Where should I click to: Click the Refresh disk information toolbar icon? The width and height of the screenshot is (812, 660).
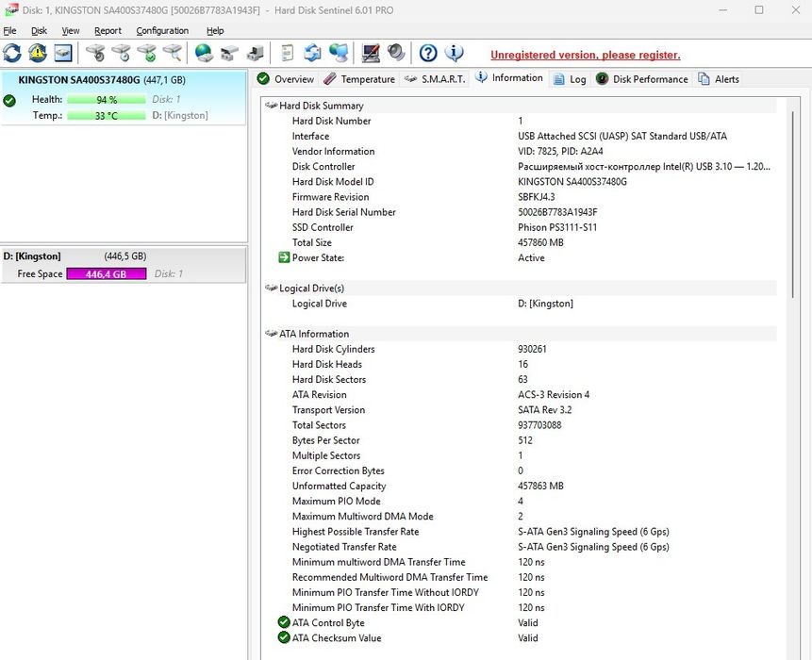12,53
